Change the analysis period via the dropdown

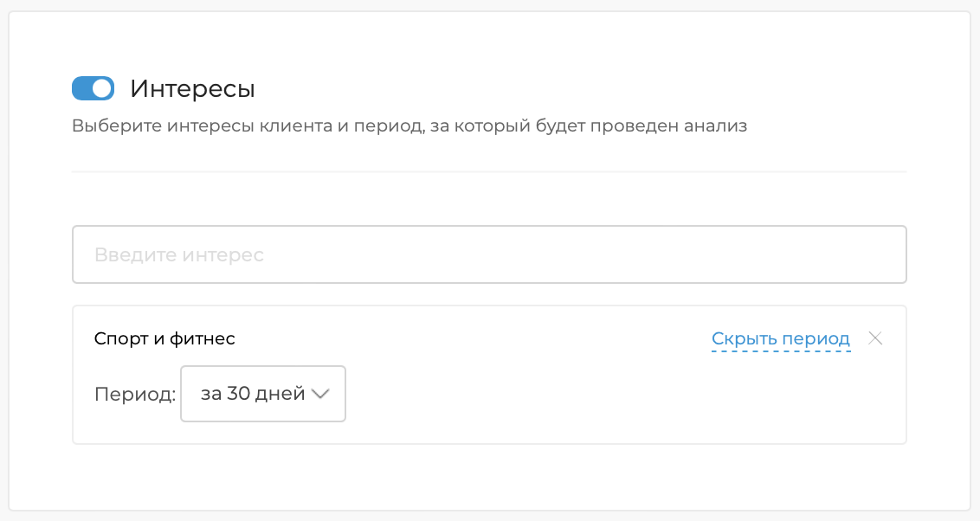click(262, 394)
